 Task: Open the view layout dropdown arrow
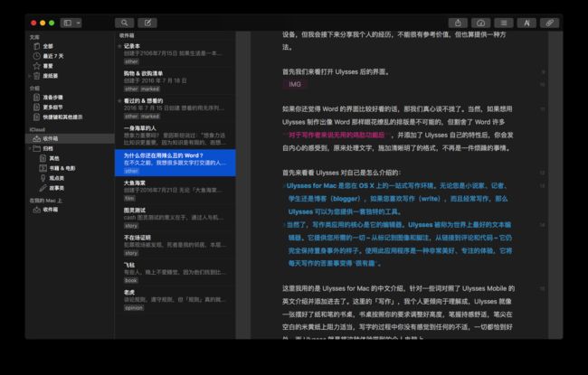(x=79, y=23)
